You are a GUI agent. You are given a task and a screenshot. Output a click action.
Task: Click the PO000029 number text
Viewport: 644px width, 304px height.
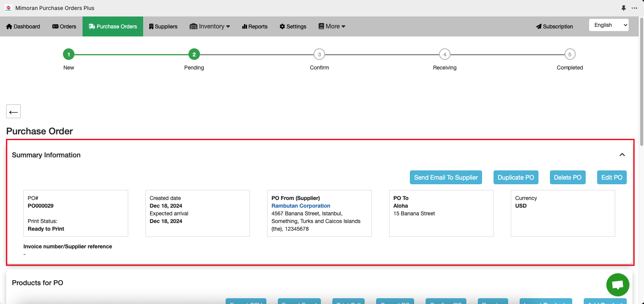click(41, 206)
